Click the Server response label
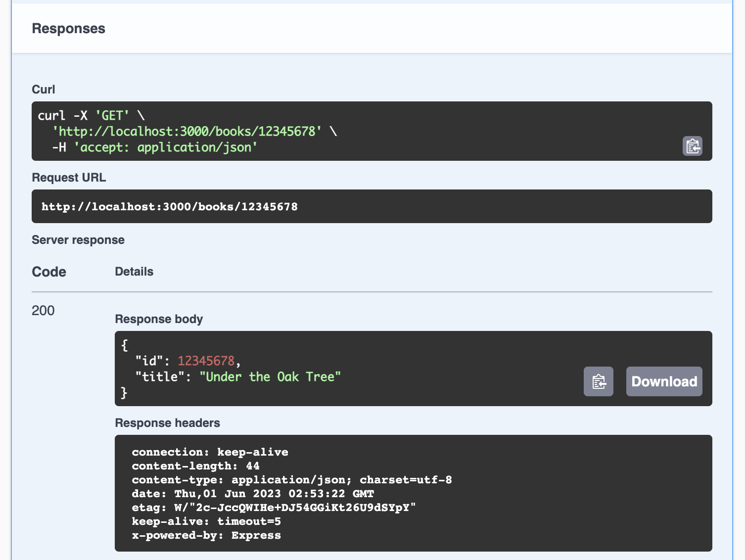The height and width of the screenshot is (560, 745). (x=78, y=240)
